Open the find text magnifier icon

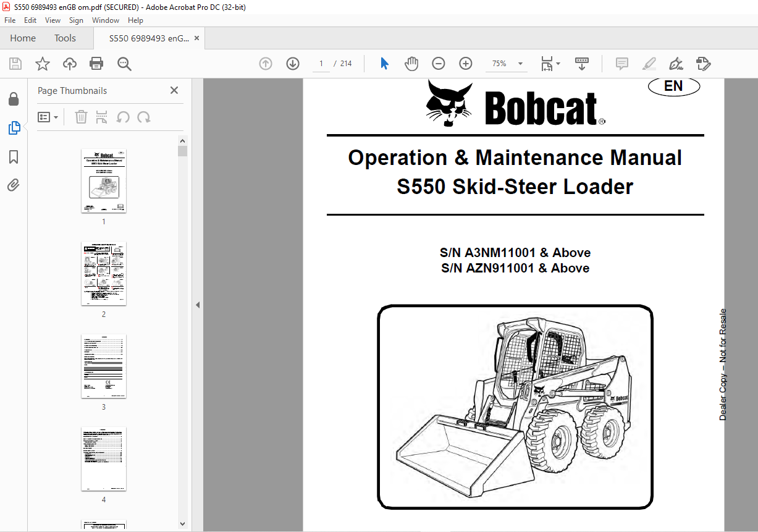pyautogui.click(x=124, y=64)
